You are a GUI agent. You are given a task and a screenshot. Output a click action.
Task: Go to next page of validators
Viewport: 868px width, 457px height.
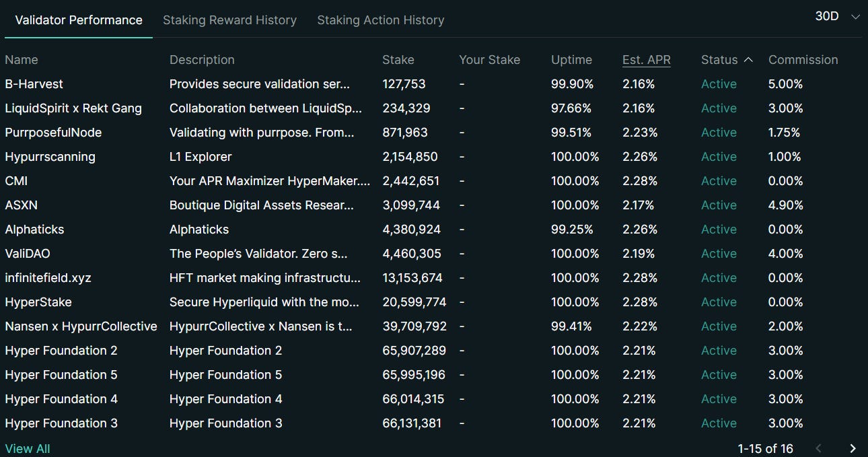coord(853,448)
